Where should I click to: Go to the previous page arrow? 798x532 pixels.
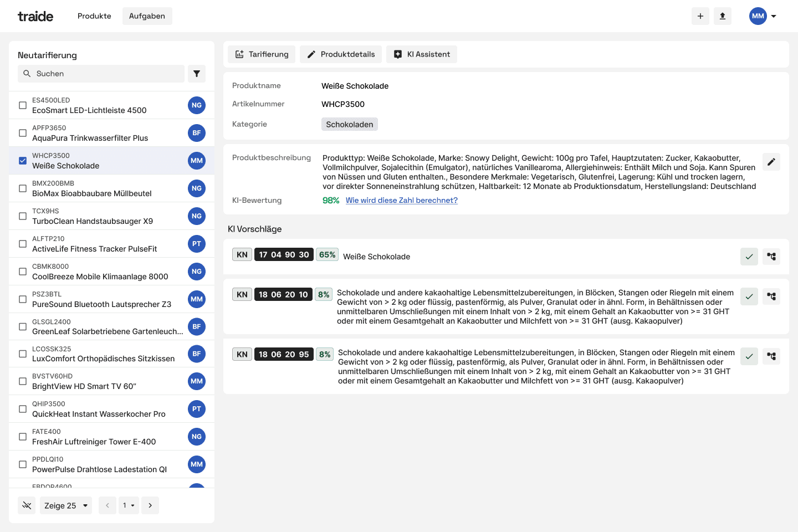[108, 505]
